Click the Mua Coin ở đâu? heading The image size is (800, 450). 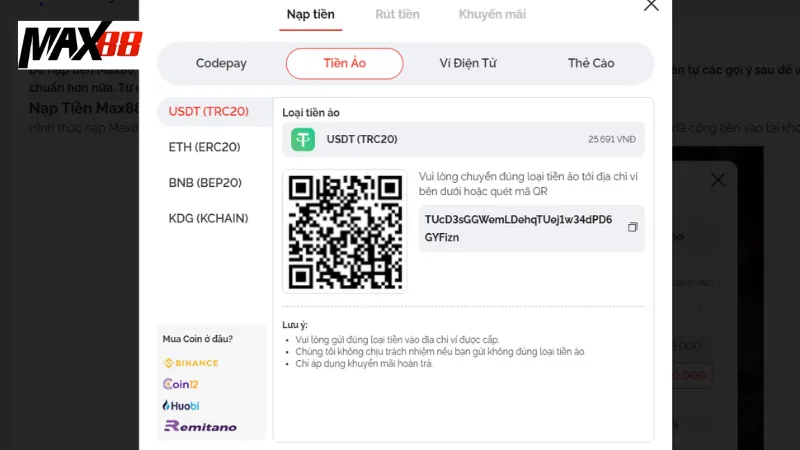pyautogui.click(x=198, y=339)
